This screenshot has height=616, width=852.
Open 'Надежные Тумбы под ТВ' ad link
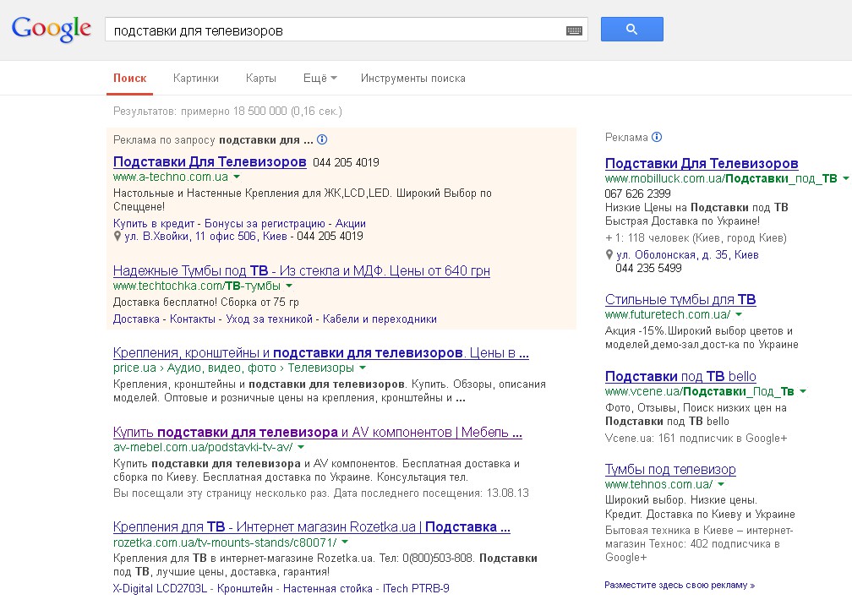[302, 270]
